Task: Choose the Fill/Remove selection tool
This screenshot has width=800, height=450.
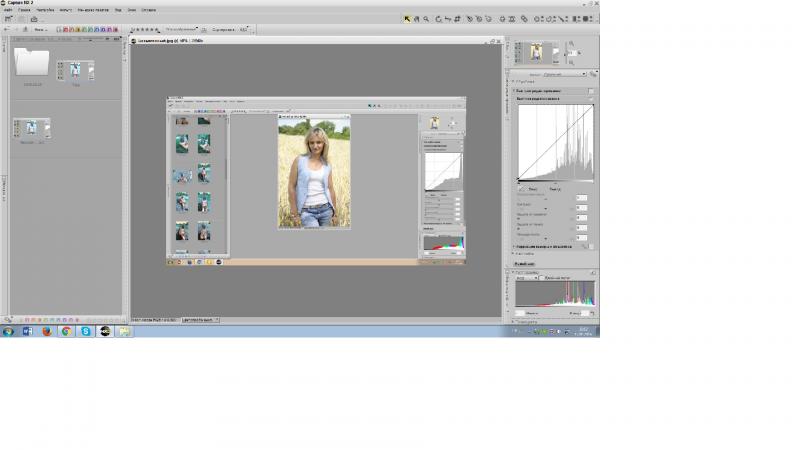Action: pyautogui.click(x=588, y=19)
